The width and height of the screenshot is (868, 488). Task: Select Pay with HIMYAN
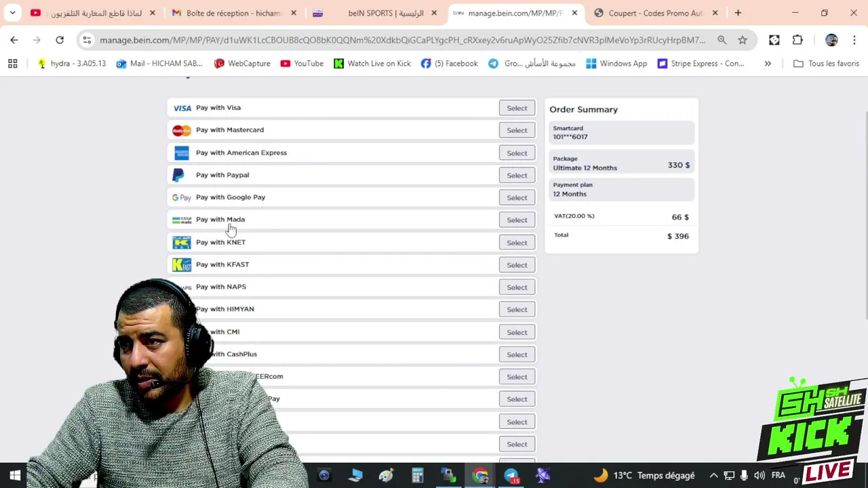point(517,310)
